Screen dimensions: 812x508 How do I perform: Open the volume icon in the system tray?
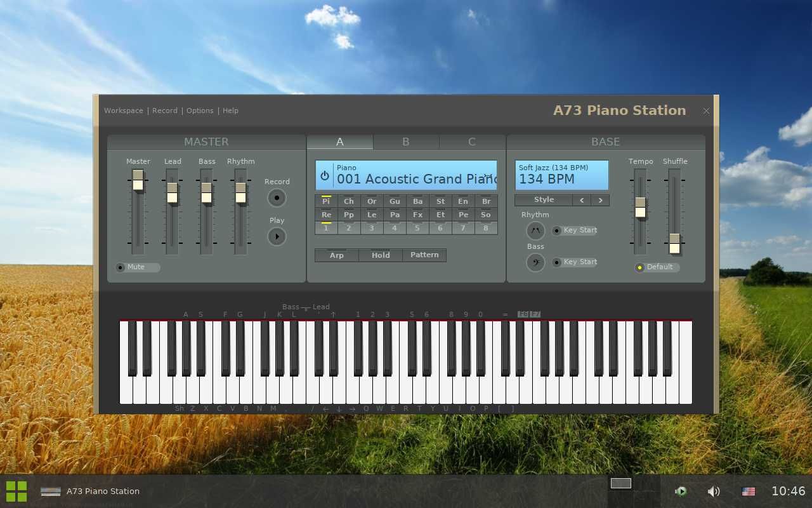[714, 491]
